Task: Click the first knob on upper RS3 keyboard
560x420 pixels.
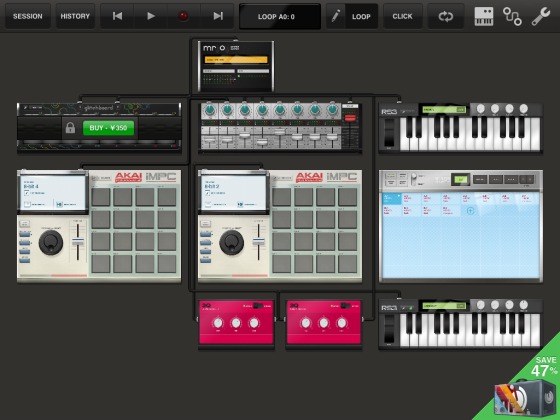Action: tap(480, 109)
